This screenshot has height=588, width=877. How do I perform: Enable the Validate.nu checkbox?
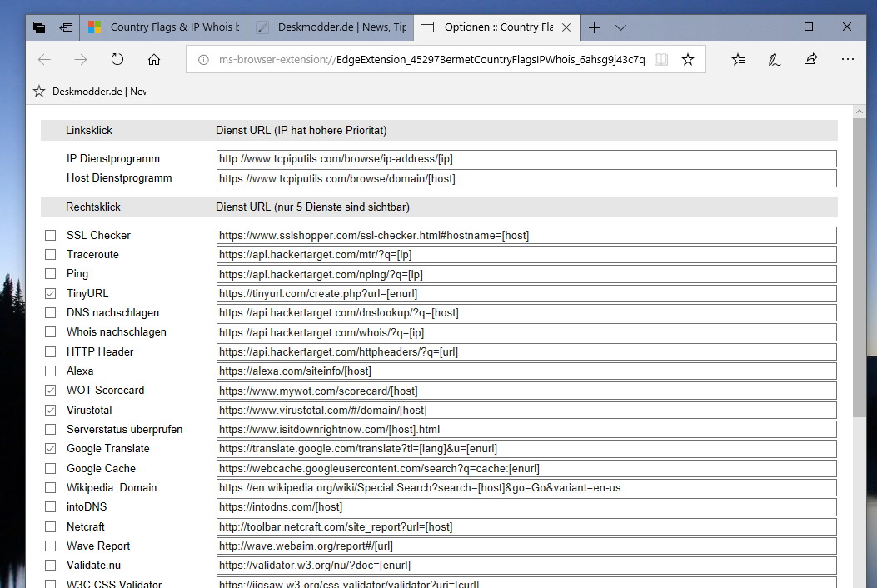tap(50, 565)
